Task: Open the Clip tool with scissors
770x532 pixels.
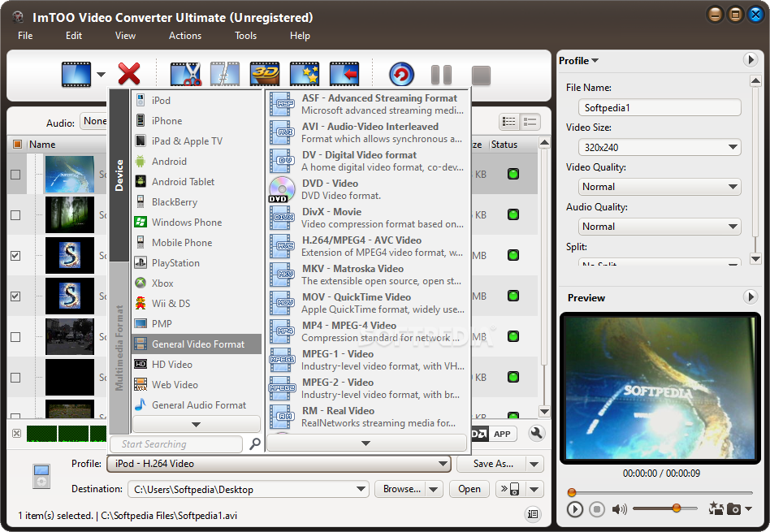Action: [185, 75]
